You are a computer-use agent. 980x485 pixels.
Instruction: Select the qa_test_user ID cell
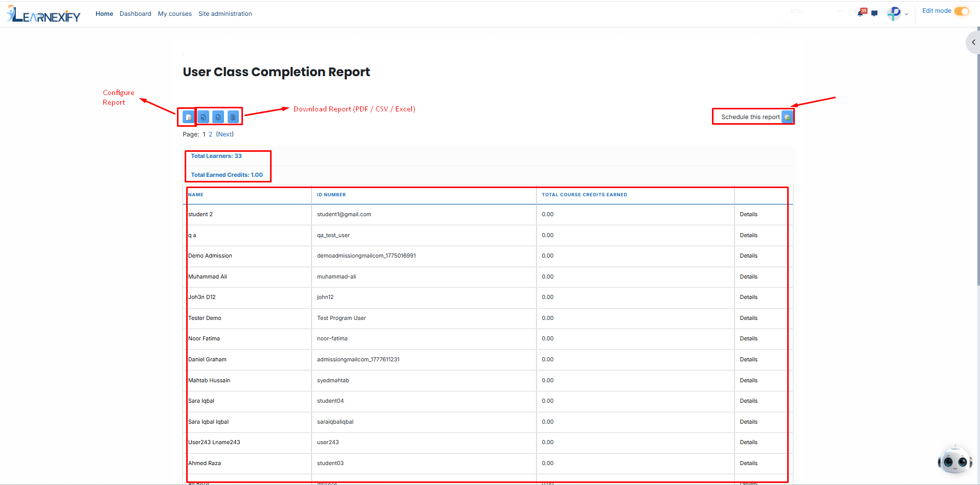[x=333, y=236]
